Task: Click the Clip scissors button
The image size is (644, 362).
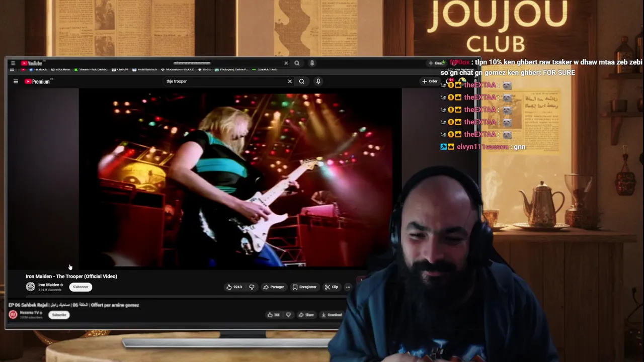Action: [332, 287]
